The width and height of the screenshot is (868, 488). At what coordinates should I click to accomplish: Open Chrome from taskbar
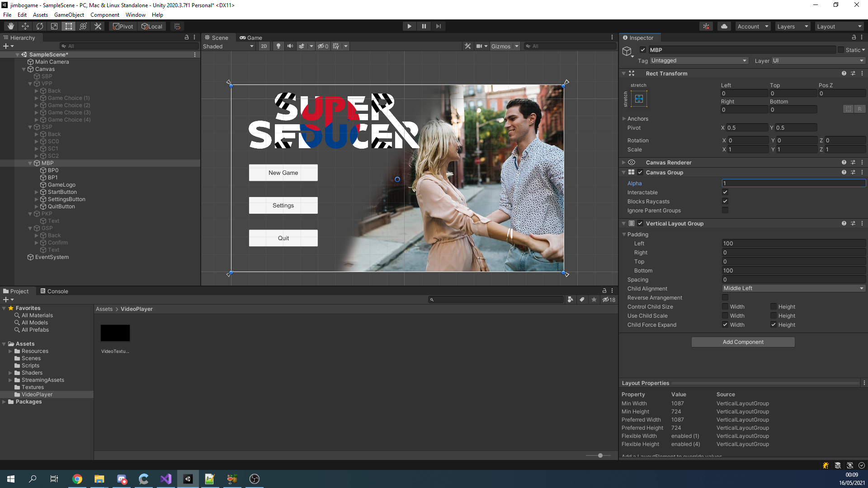pyautogui.click(x=77, y=479)
